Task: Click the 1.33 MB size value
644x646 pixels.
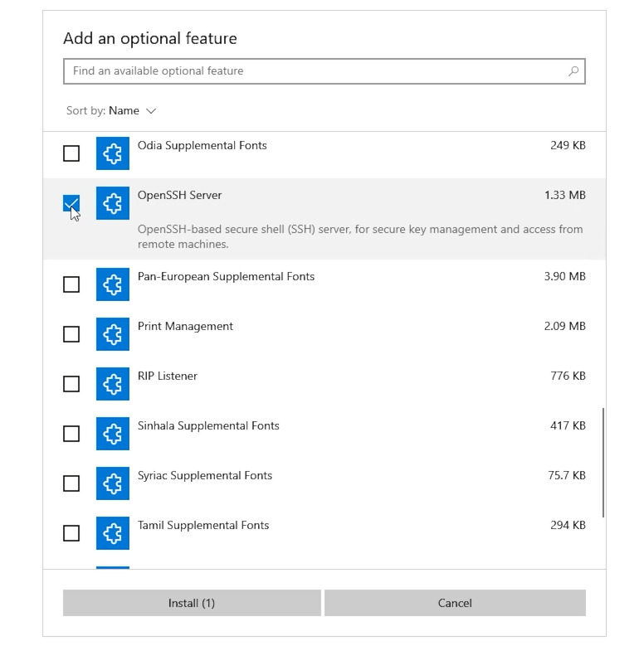Action: pyautogui.click(x=565, y=195)
